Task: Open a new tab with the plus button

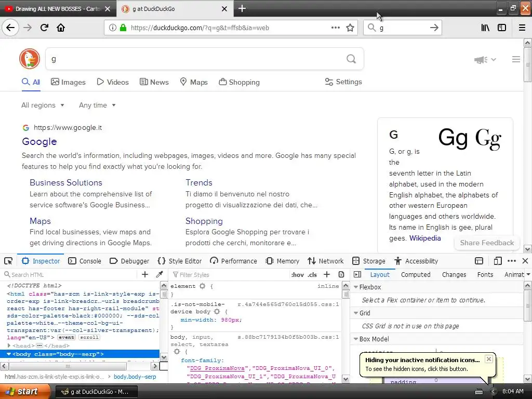Action: [x=242, y=8]
